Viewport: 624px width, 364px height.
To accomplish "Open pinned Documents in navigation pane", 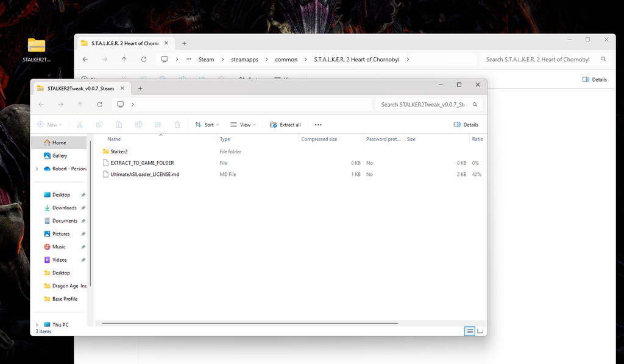I will pos(65,221).
